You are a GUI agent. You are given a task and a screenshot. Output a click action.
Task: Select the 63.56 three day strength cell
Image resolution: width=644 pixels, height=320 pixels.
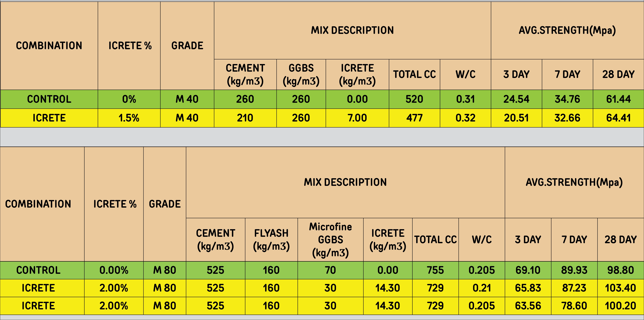coord(528,306)
